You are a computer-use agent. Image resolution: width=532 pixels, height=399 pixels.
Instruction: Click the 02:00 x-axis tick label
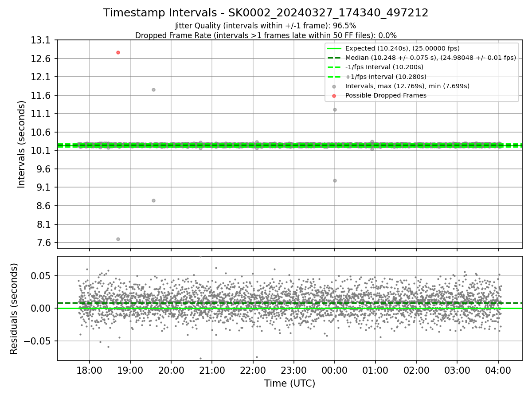(x=416, y=371)
